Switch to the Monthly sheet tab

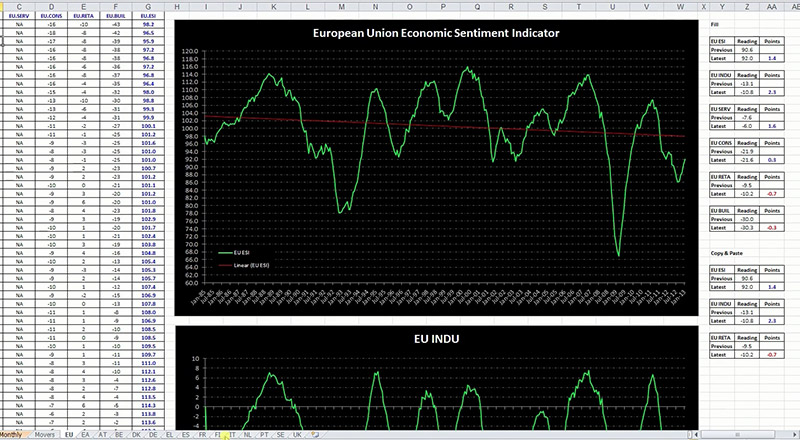11,435
